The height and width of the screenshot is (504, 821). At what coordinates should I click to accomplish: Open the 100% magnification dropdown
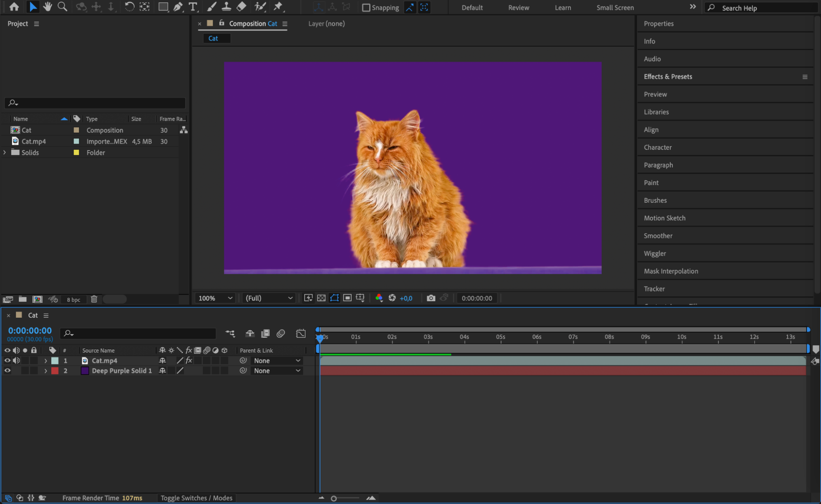point(215,298)
